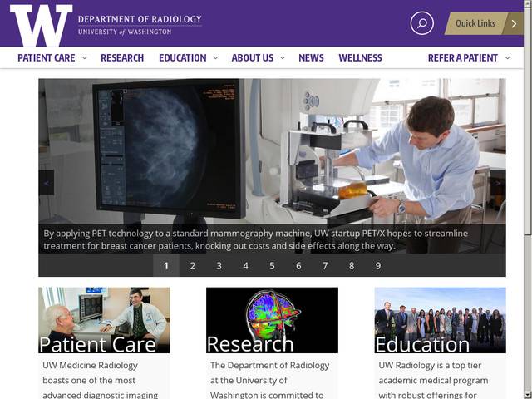Image resolution: width=532 pixels, height=399 pixels.
Task: Go to next carousel slide arrow
Action: 498,183
